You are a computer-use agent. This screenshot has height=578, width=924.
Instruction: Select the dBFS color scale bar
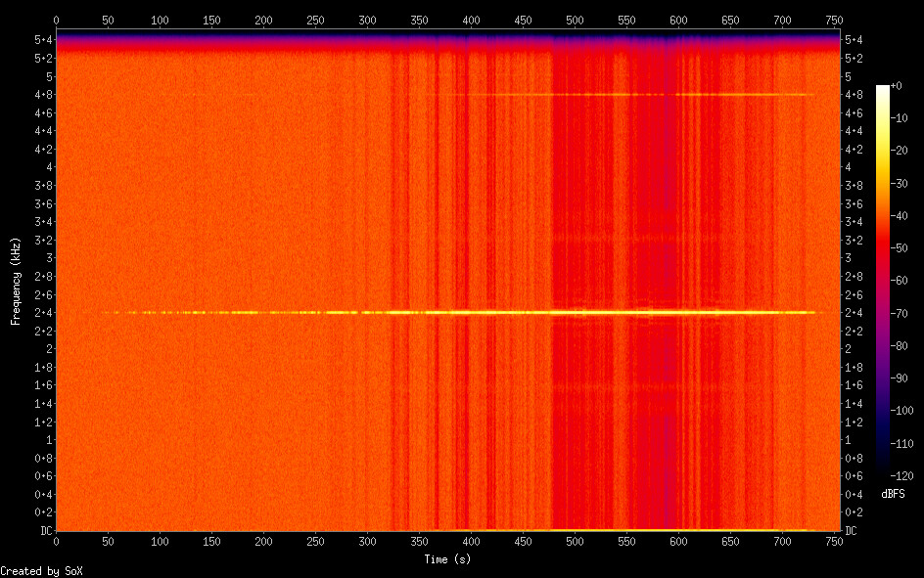pyautogui.click(x=883, y=282)
